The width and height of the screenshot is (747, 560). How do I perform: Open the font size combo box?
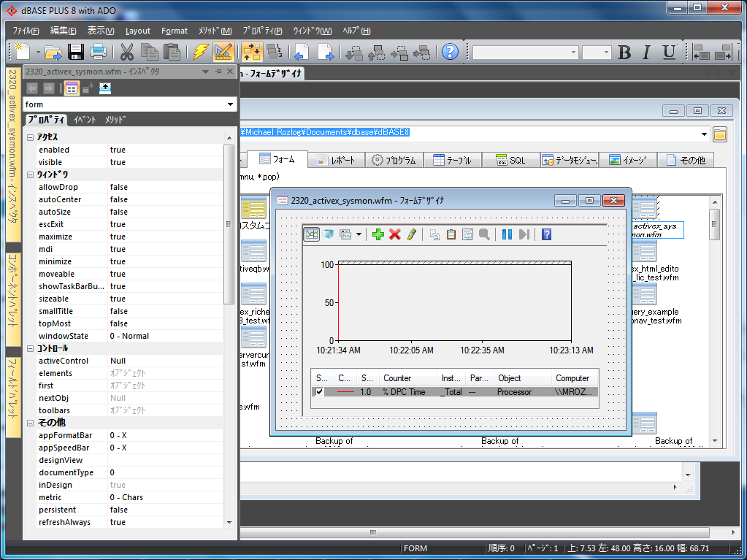[597, 52]
